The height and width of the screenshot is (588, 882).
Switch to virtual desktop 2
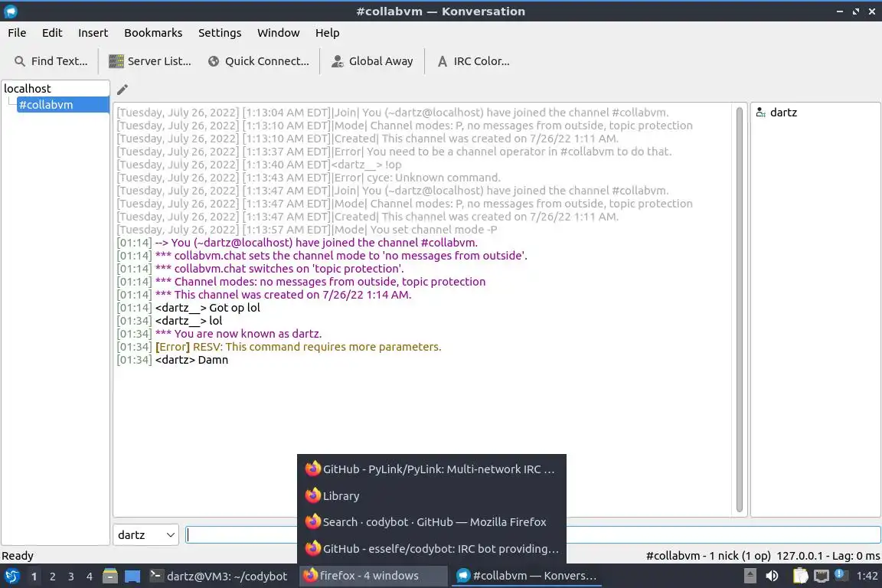tap(52, 577)
